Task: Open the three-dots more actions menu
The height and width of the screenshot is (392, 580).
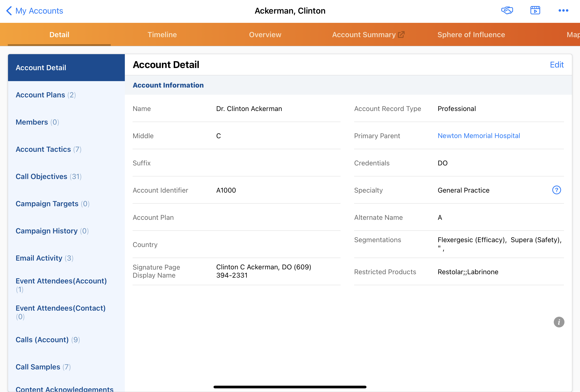Action: click(x=563, y=10)
